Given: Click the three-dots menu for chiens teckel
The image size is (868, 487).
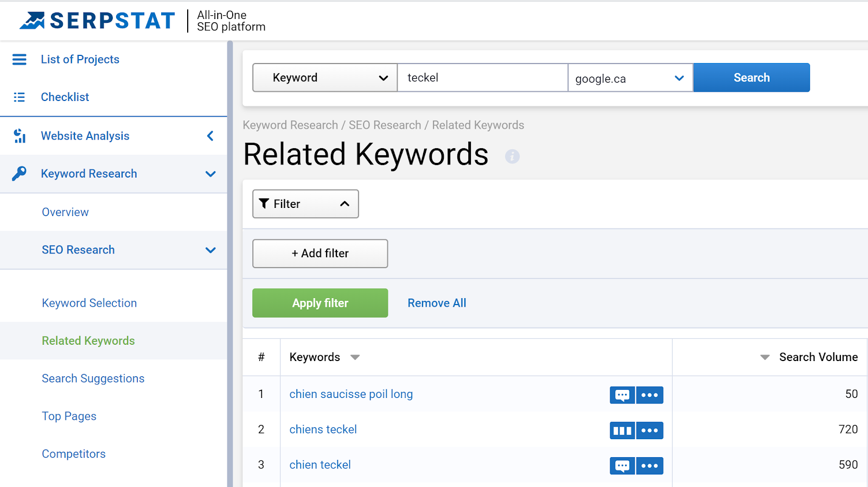Looking at the screenshot, I should [650, 431].
